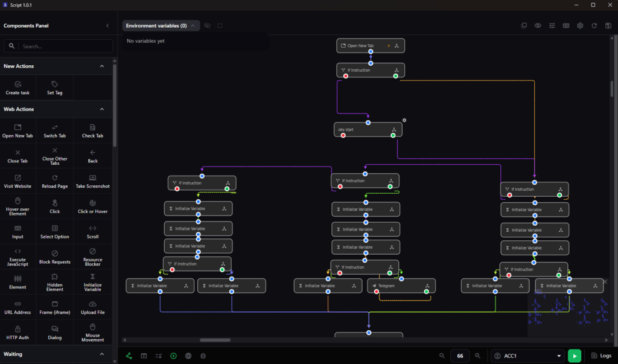The width and height of the screenshot is (618, 364).
Task: Collapse the New Actions section
Action: 102,66
